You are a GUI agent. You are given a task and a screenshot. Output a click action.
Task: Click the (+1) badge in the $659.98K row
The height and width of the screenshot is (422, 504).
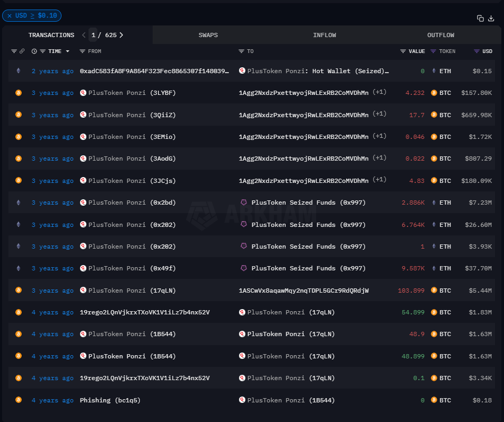[379, 114]
